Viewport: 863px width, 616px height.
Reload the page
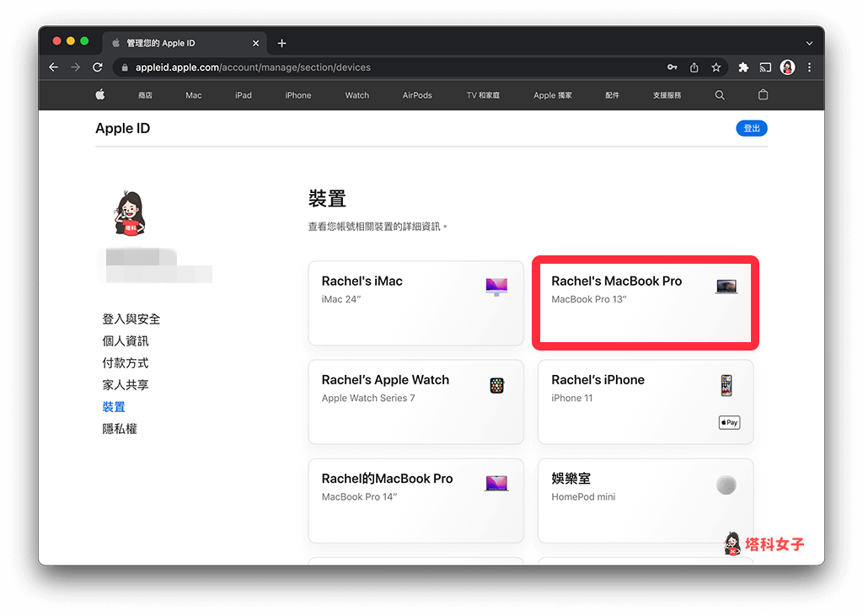point(98,67)
